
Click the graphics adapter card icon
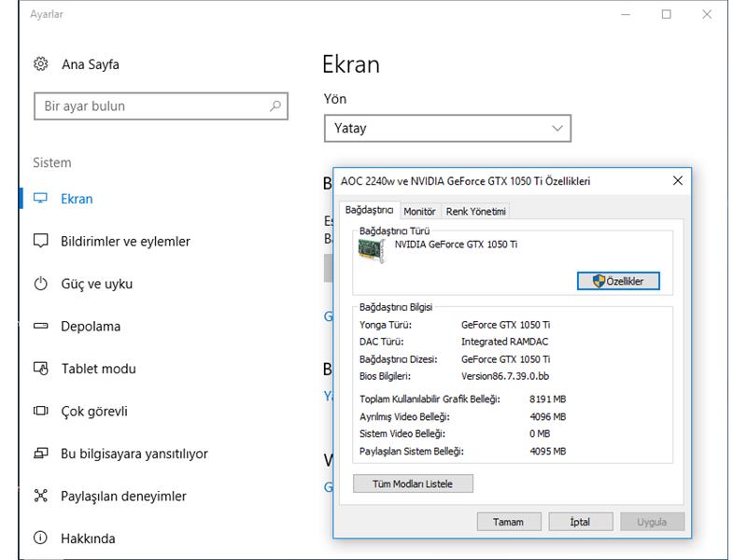pyautogui.click(x=371, y=250)
